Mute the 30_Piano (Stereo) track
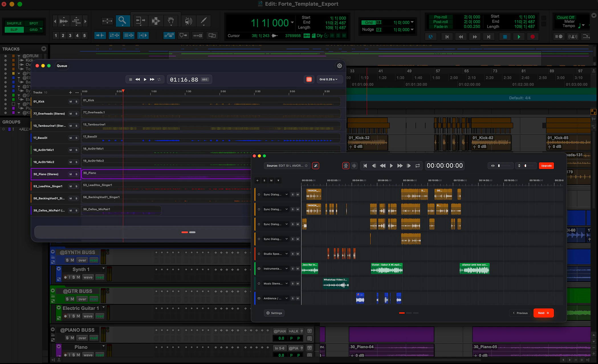 click(x=70, y=174)
